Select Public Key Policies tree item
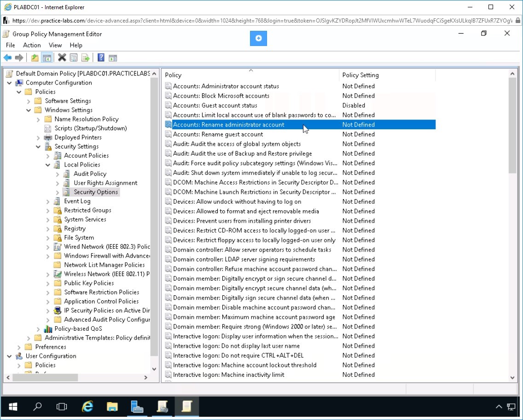 [89, 283]
